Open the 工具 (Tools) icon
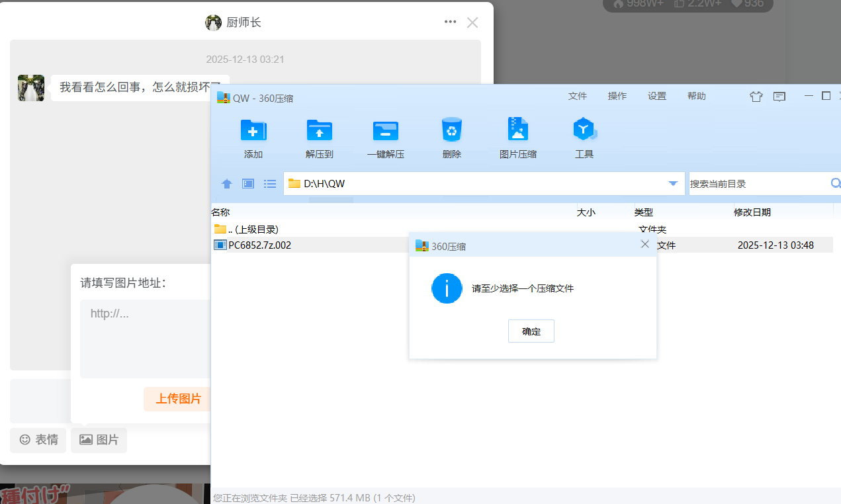This screenshot has width=841, height=504. 584,131
